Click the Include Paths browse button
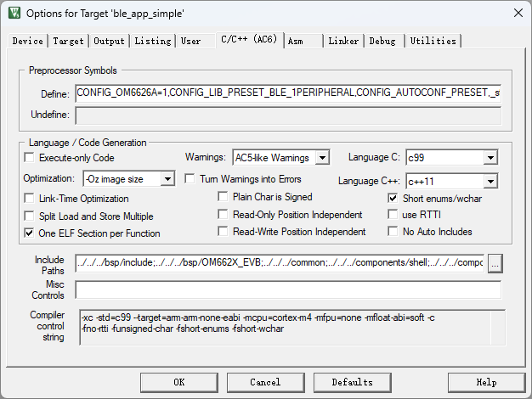532x399 pixels. [x=495, y=263]
